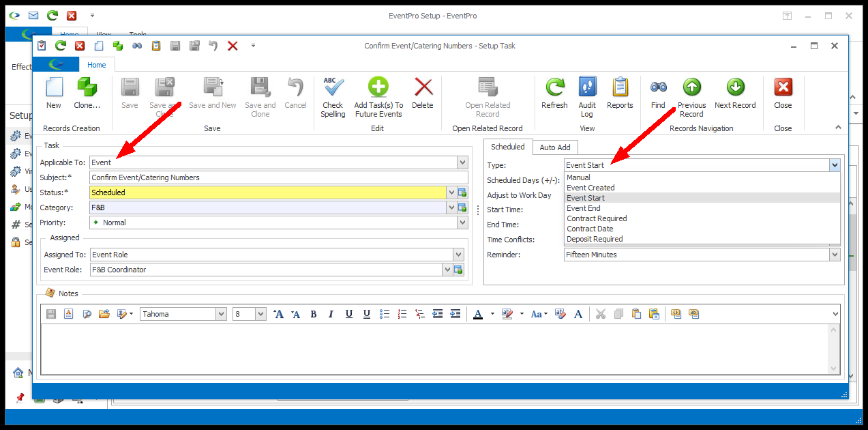Click the open folder icon in Notes toolbar
This screenshot has height=430, width=868.
pos(104,314)
